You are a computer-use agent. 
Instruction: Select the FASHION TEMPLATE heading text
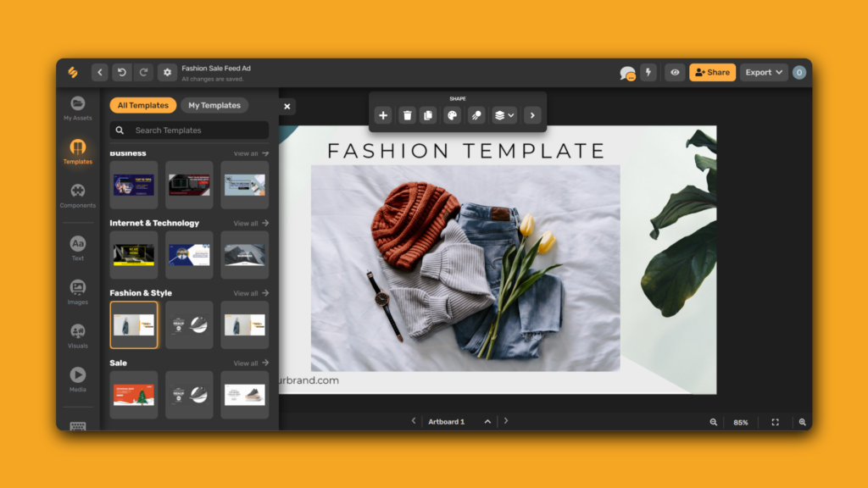[466, 151]
